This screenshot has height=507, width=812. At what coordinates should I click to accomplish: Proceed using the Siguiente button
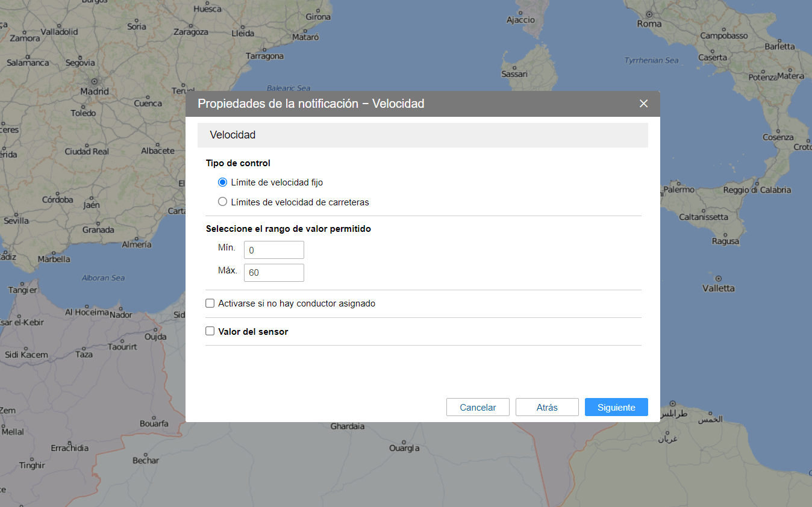click(x=616, y=408)
